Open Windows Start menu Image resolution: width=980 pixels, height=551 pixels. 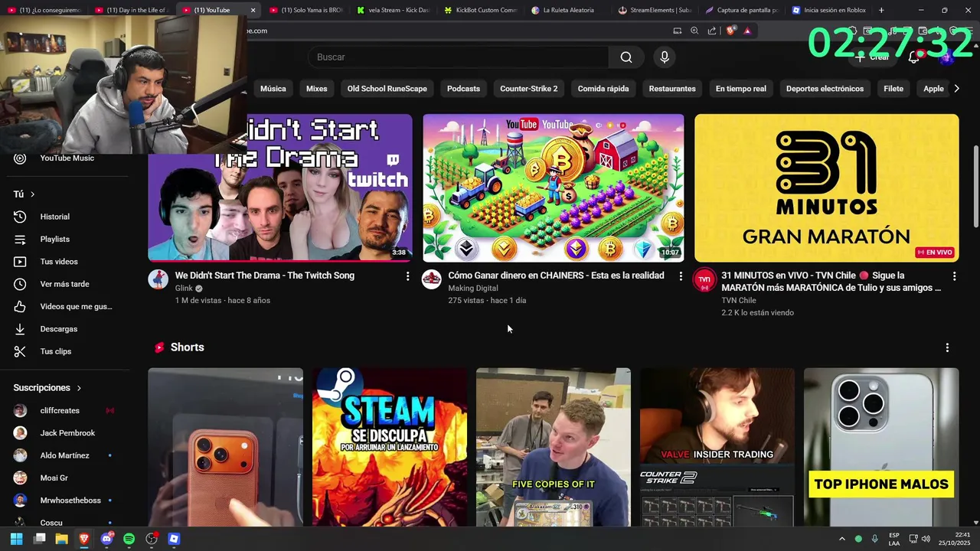pos(16,539)
